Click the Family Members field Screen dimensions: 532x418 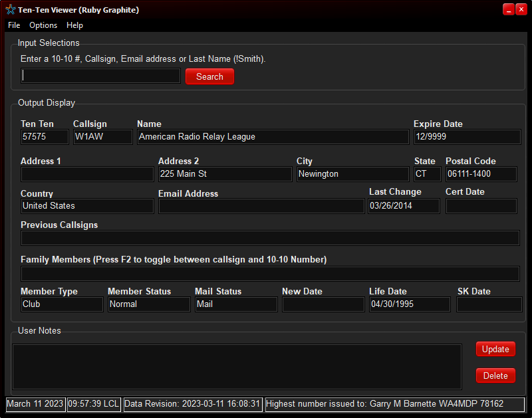pos(270,274)
